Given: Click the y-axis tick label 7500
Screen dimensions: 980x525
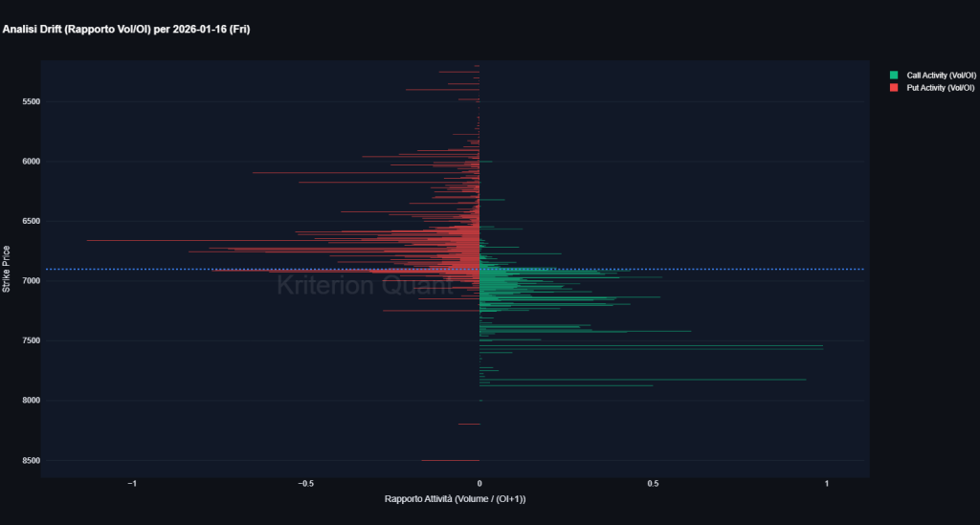Looking at the screenshot, I should (31, 340).
